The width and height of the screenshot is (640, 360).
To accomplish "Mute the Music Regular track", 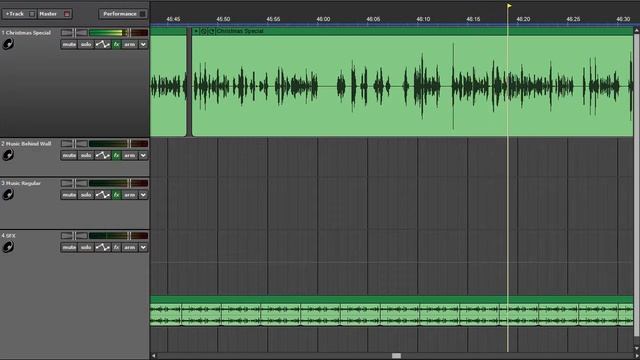I will tap(69, 195).
